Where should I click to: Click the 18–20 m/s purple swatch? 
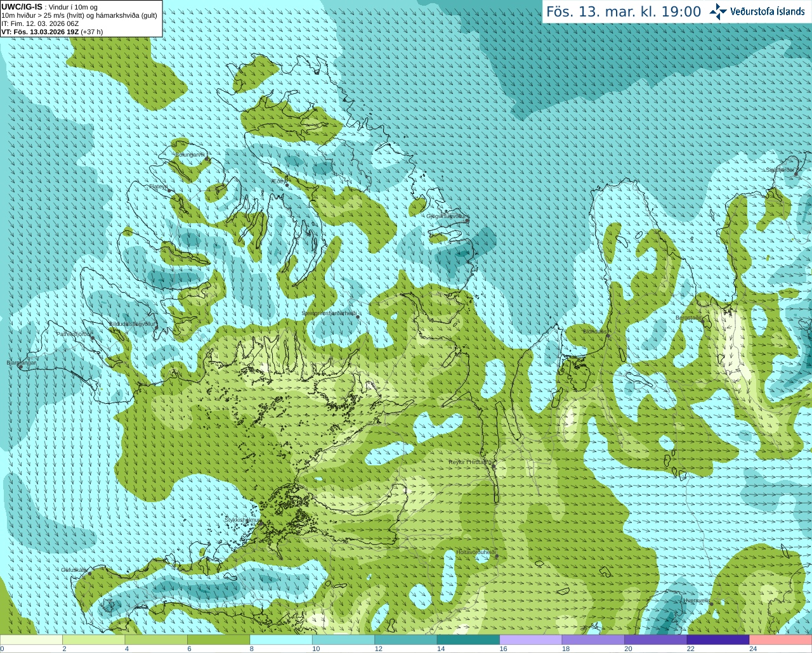(x=593, y=640)
